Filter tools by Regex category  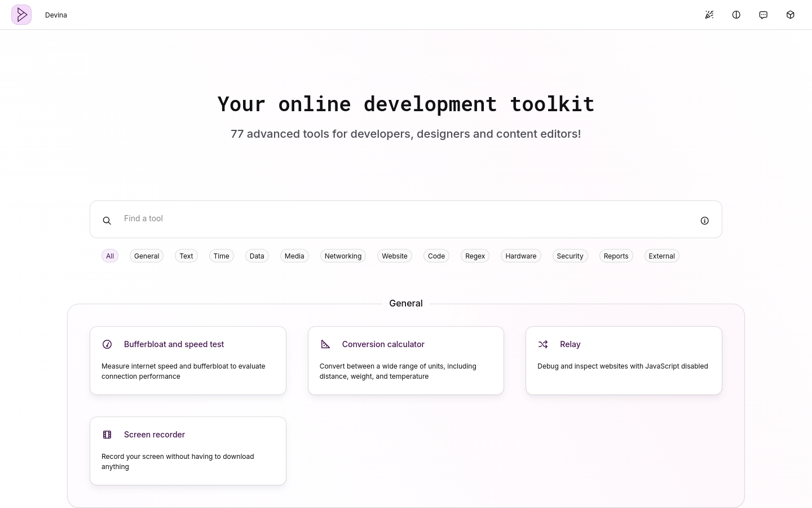coord(475,256)
